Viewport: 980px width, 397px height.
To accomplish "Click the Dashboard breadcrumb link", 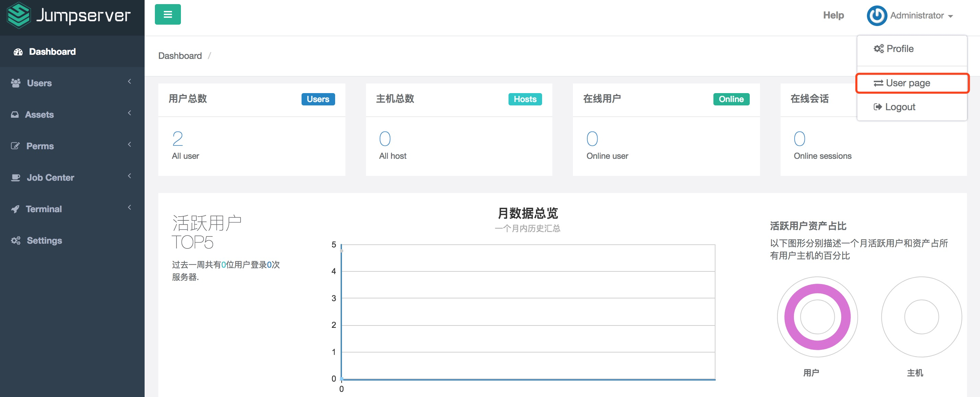I will [180, 56].
